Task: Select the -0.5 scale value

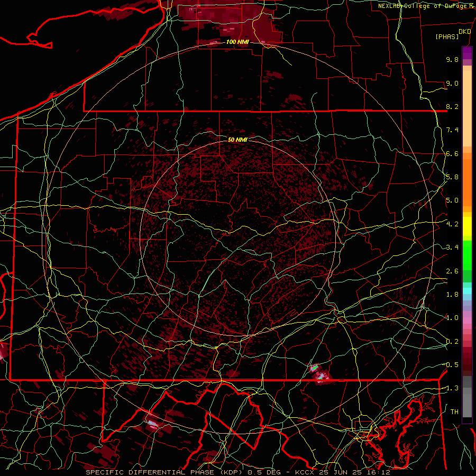Action: coord(451,365)
